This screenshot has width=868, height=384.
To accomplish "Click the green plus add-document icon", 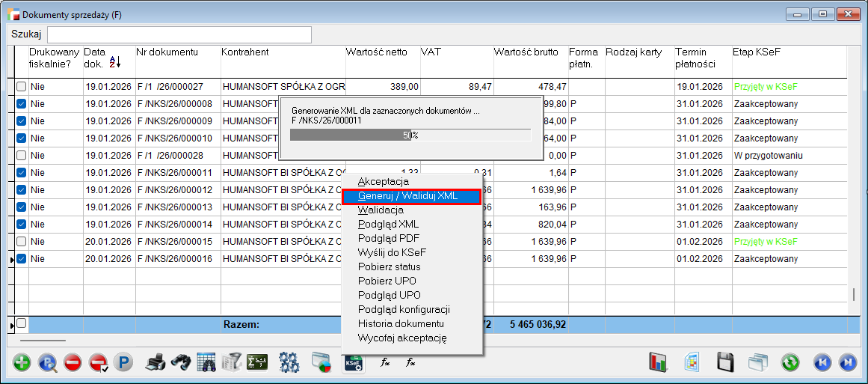I will (22, 363).
